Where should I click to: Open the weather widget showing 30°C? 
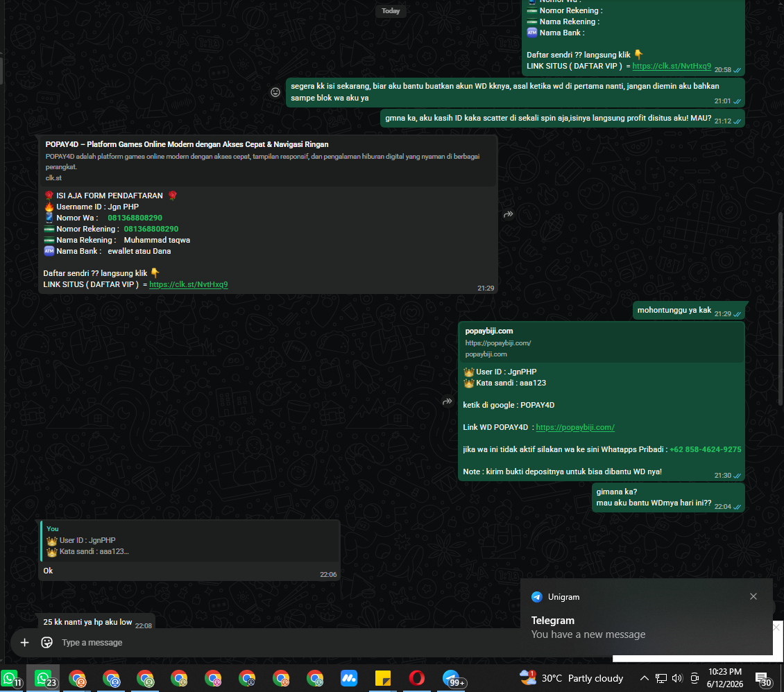571,678
